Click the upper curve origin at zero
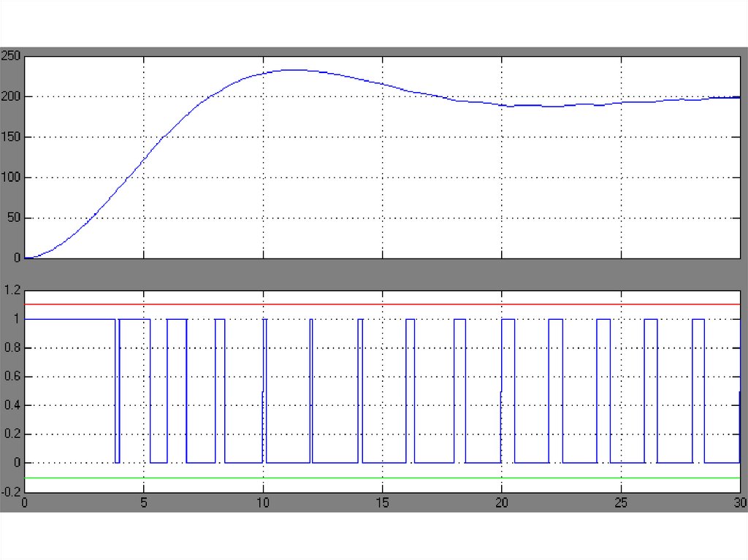Viewport: 748px width, 560px height. click(26, 258)
